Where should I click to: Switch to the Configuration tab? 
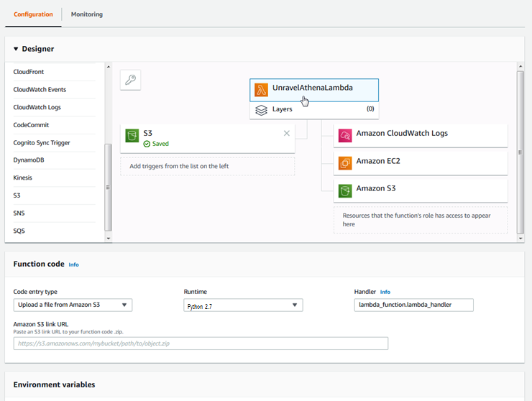(33, 14)
